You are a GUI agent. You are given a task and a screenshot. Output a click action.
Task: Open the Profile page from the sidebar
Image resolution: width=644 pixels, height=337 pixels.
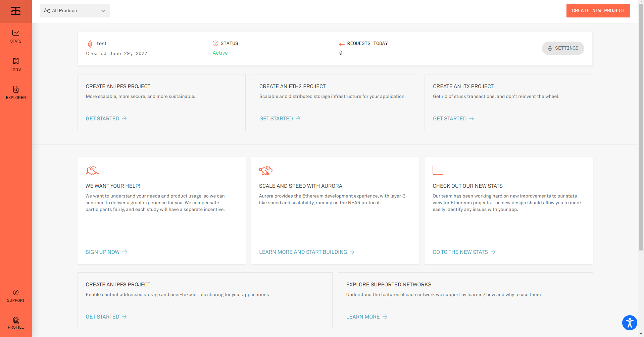[x=16, y=323]
